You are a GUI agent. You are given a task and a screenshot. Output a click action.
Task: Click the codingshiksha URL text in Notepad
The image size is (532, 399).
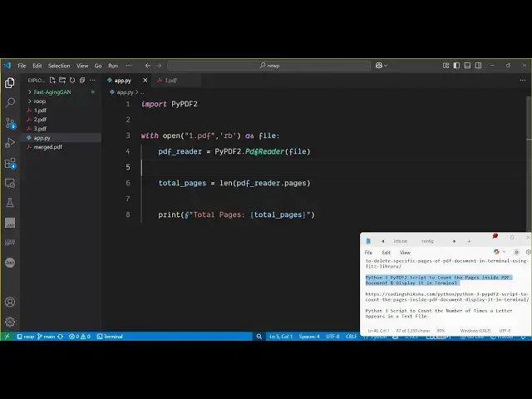[447, 297]
